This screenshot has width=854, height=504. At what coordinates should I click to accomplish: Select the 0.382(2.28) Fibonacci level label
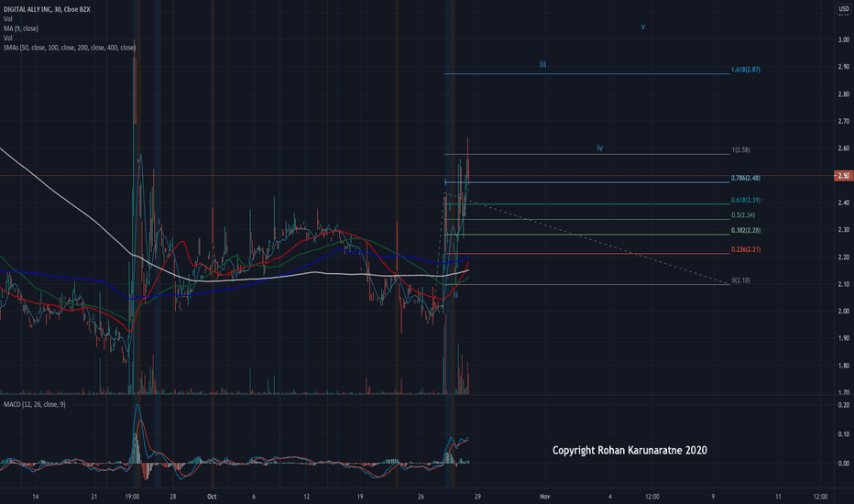click(x=746, y=231)
